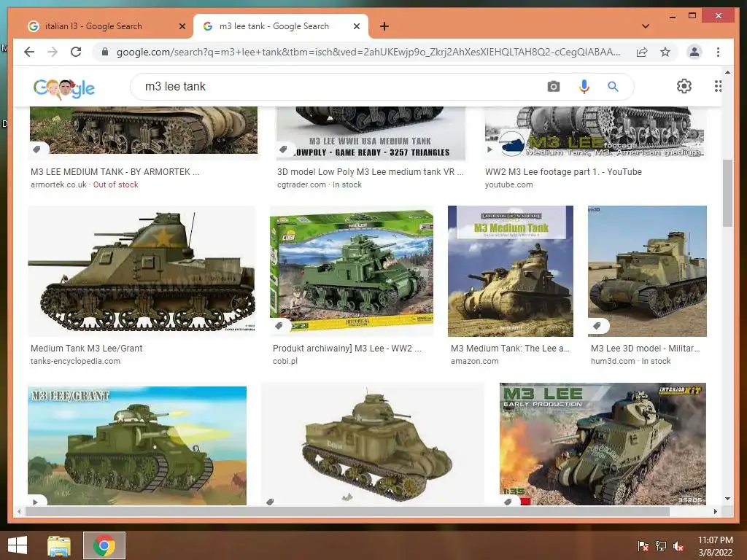The width and height of the screenshot is (747, 560).
Task: Click cgtrader.com source text
Action: (301, 184)
